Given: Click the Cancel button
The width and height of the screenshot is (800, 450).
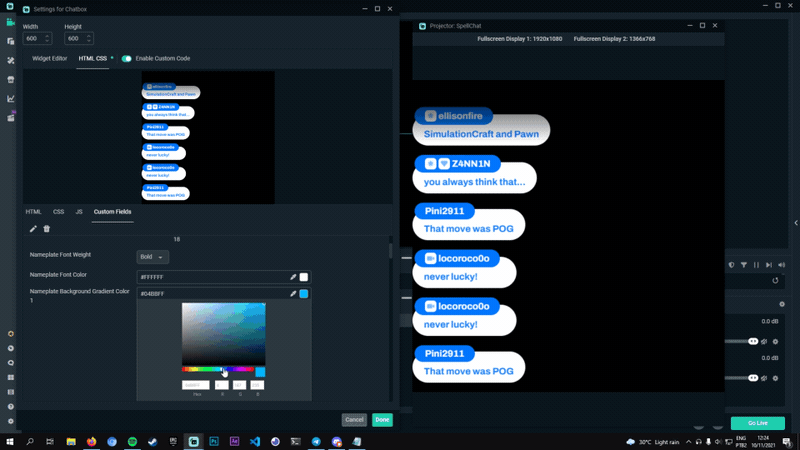Looking at the screenshot, I should 354,420.
